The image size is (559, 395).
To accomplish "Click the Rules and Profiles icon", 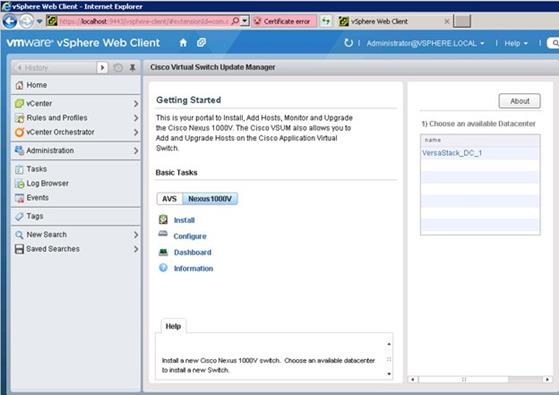I will click(x=19, y=118).
